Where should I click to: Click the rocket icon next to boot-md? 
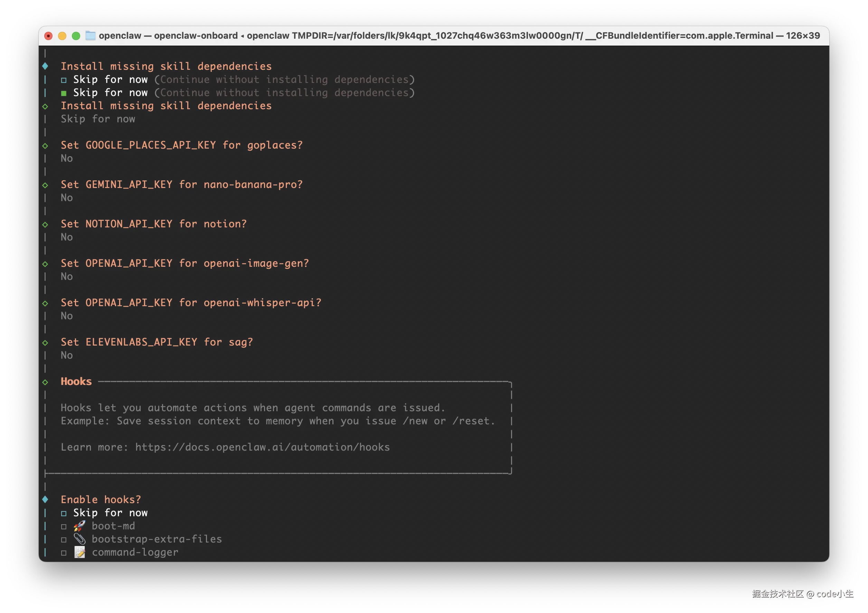pos(79,526)
